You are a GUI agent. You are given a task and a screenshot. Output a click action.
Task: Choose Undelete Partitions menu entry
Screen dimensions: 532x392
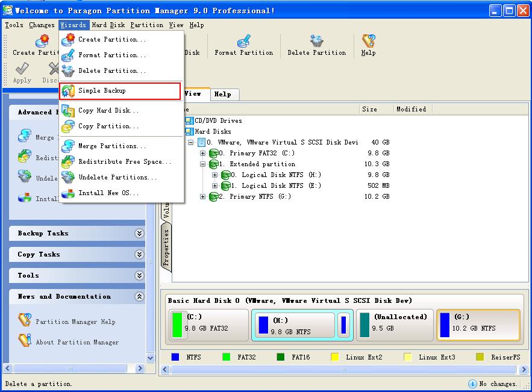(x=122, y=177)
